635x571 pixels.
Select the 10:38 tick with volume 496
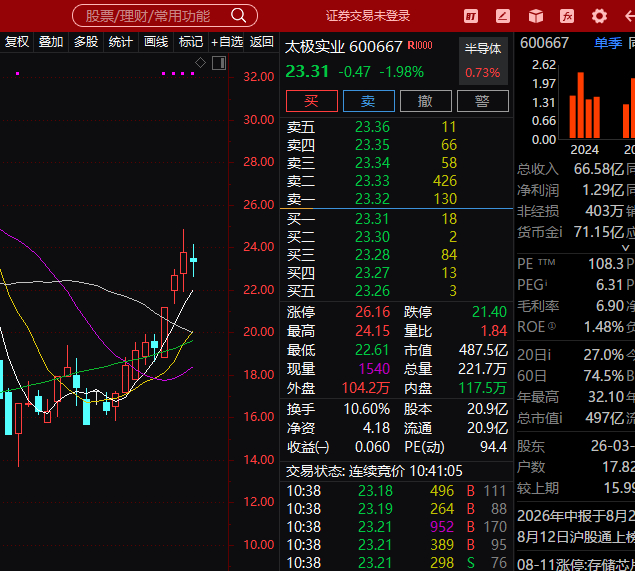point(397,491)
